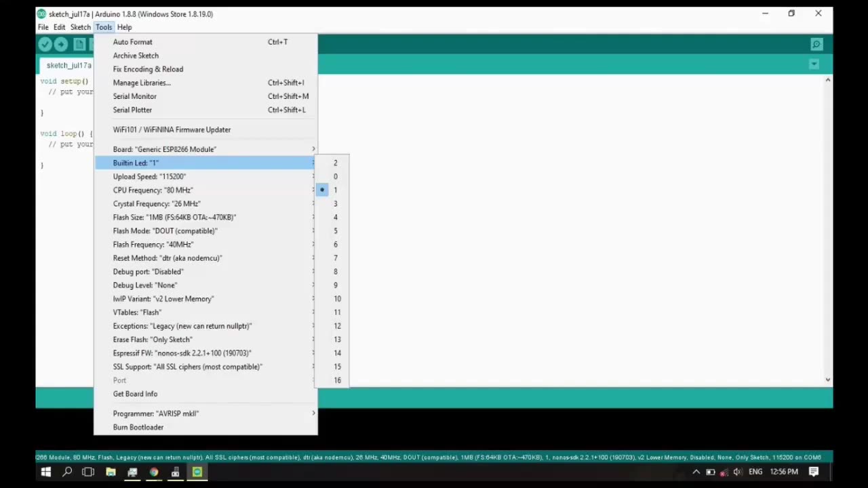Select Builtin Led value 0
Screen dimensions: 868x488
[332, 176]
